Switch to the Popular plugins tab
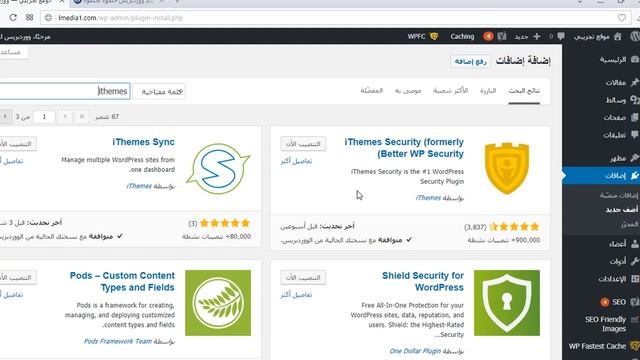This screenshot has height=360, width=640. tap(451, 91)
